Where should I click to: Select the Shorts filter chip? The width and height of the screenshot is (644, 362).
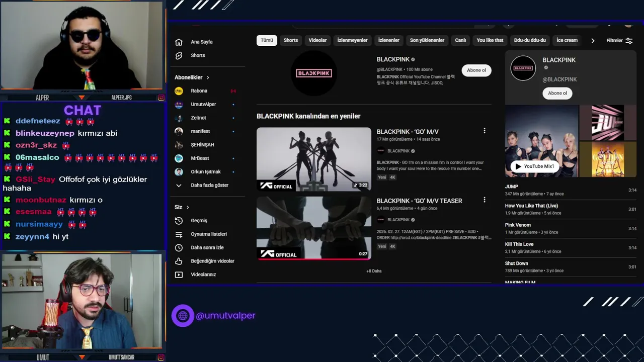pos(291,40)
